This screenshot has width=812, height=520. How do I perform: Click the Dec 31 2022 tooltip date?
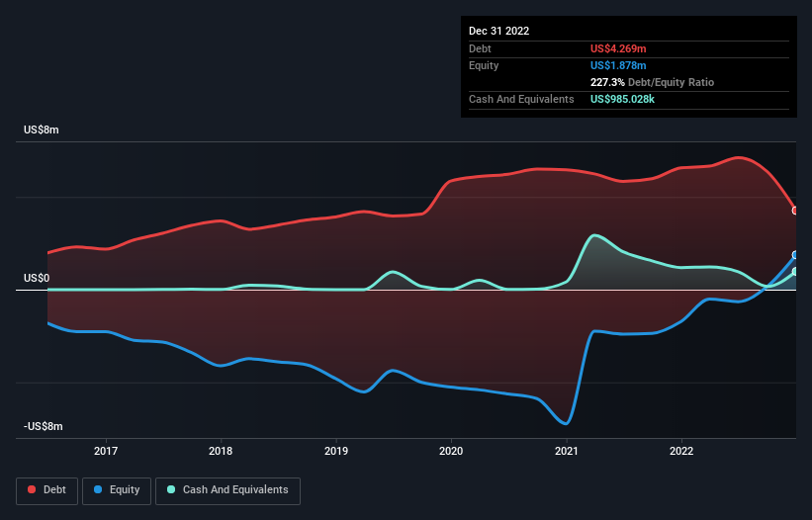[x=499, y=31]
